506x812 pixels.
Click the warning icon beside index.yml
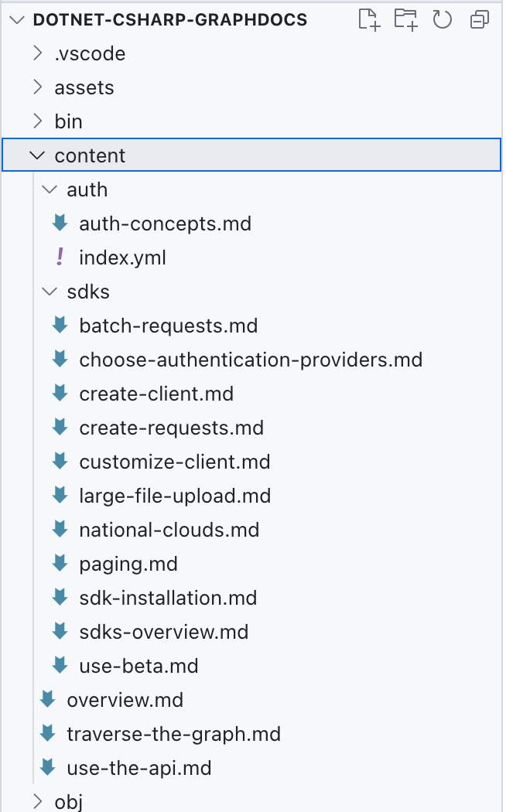point(60,257)
